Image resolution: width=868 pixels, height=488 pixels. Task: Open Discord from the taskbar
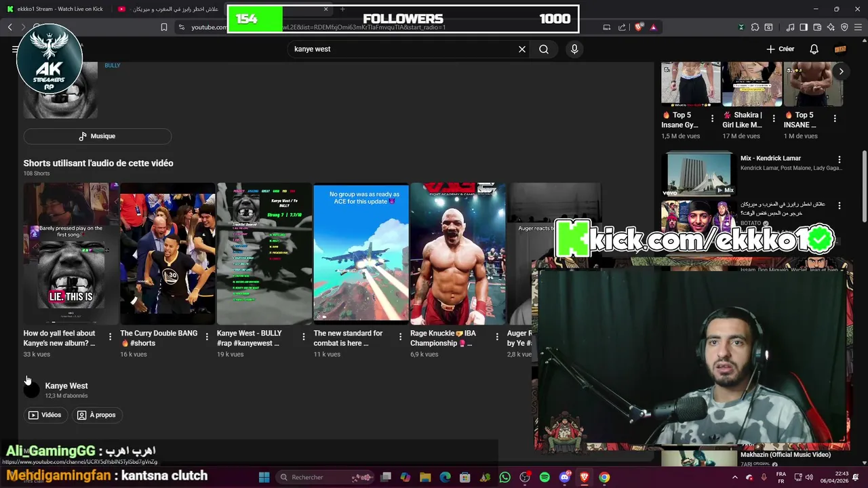(565, 477)
